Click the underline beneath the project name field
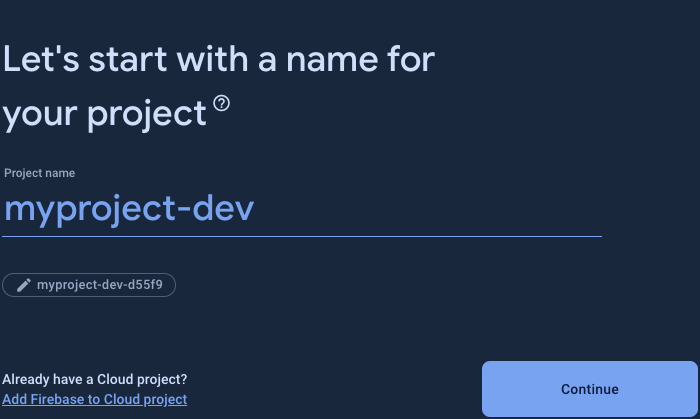 tap(300, 236)
